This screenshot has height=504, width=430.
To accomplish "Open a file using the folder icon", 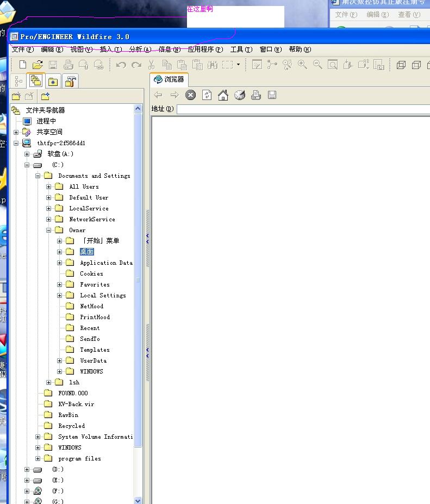I will pyautogui.click(x=38, y=65).
